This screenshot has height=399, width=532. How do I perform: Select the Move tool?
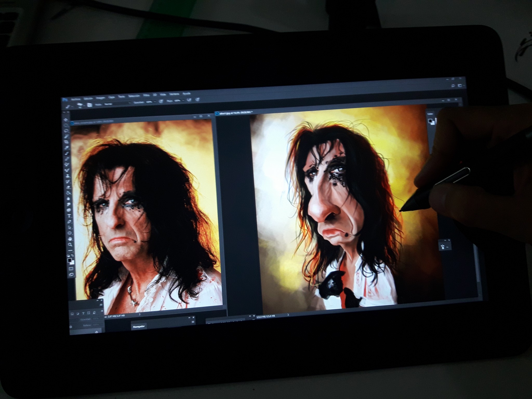[66, 120]
